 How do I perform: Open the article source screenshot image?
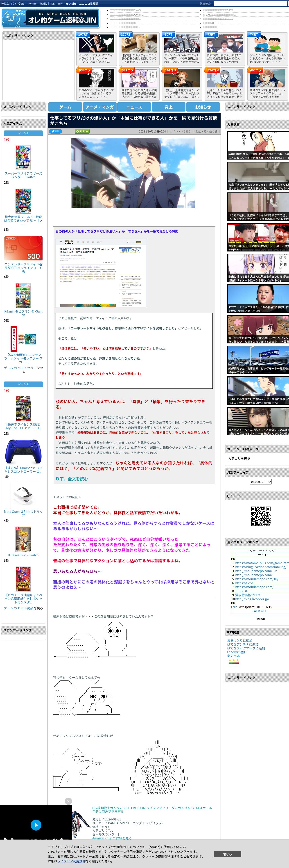coord(101,273)
